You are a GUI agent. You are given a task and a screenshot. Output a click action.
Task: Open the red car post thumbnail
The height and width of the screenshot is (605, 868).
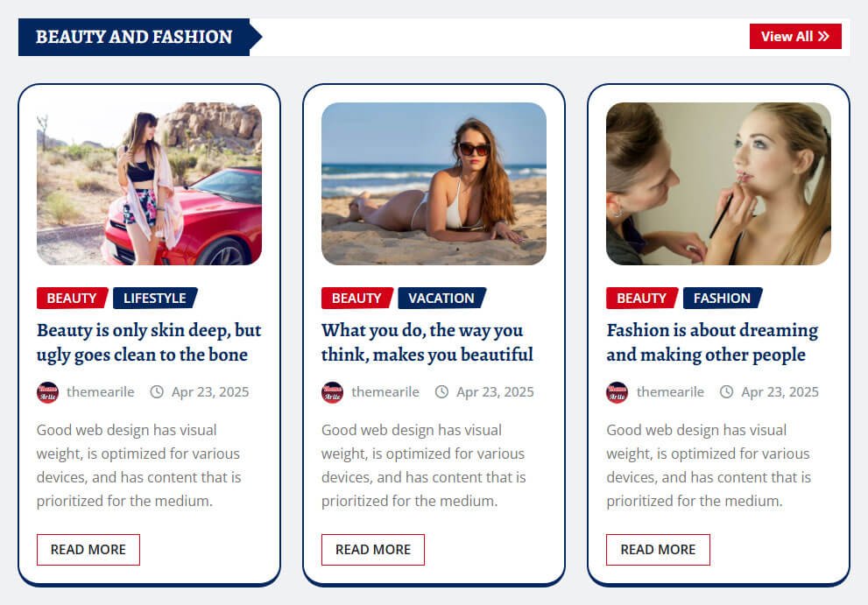tap(149, 183)
